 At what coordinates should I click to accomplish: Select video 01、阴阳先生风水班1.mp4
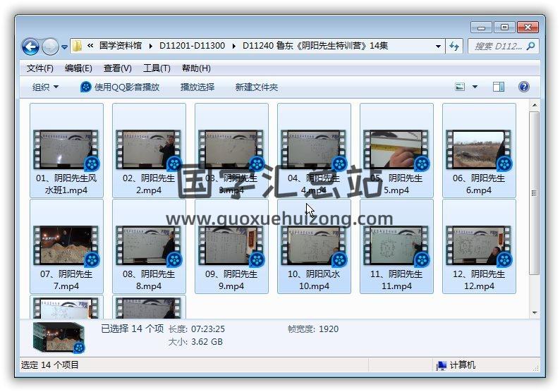(x=66, y=151)
